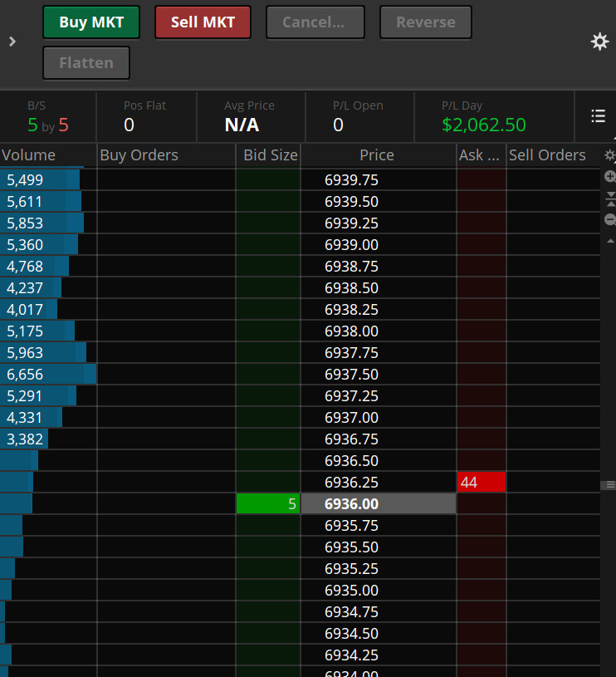Click price 6939.25 in the ladder
This screenshot has height=677, width=616.
(351, 223)
